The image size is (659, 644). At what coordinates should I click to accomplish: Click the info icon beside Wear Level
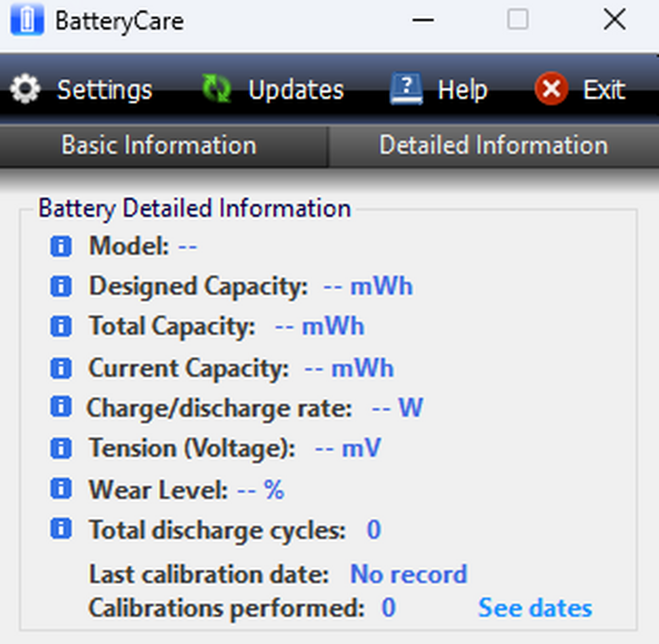[x=61, y=488]
